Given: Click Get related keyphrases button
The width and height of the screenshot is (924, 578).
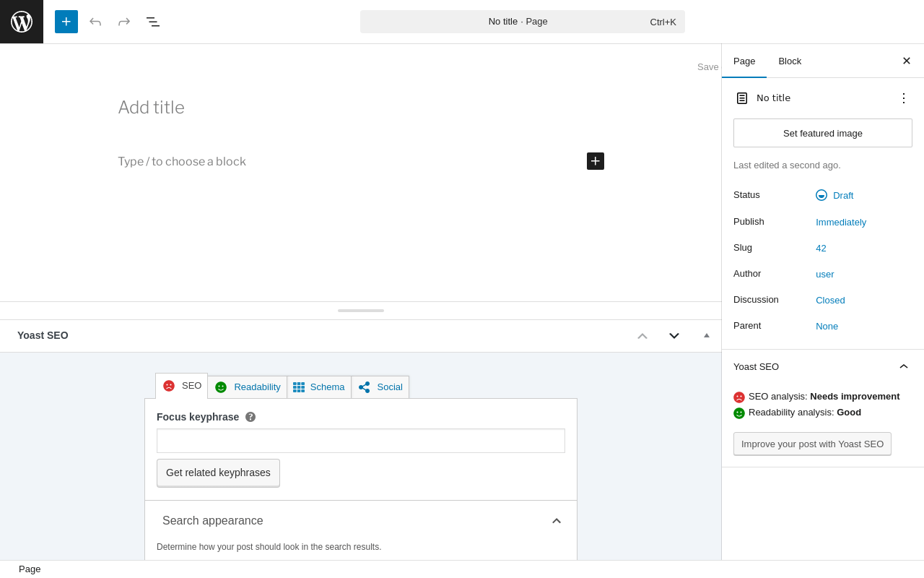Looking at the screenshot, I should click(x=218, y=473).
